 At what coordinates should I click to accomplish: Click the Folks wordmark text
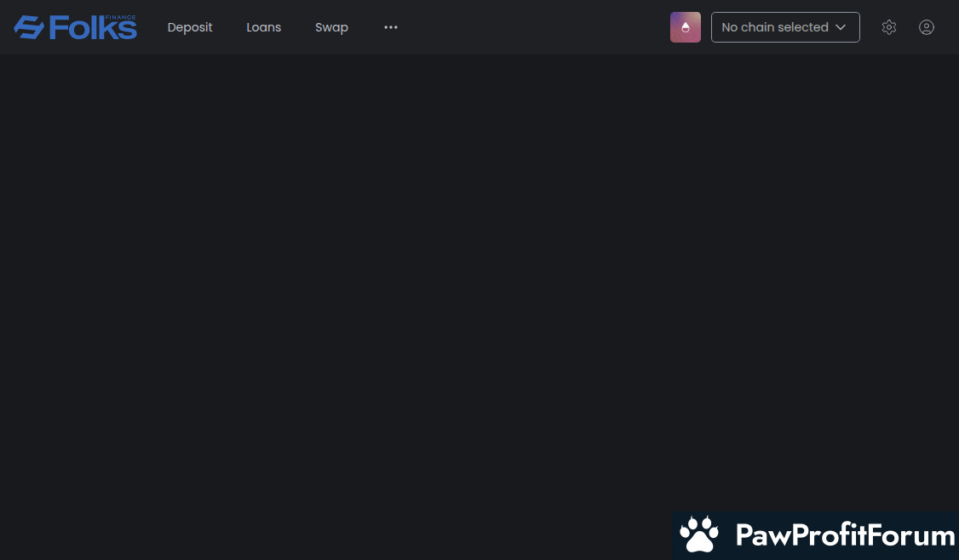tap(92, 30)
